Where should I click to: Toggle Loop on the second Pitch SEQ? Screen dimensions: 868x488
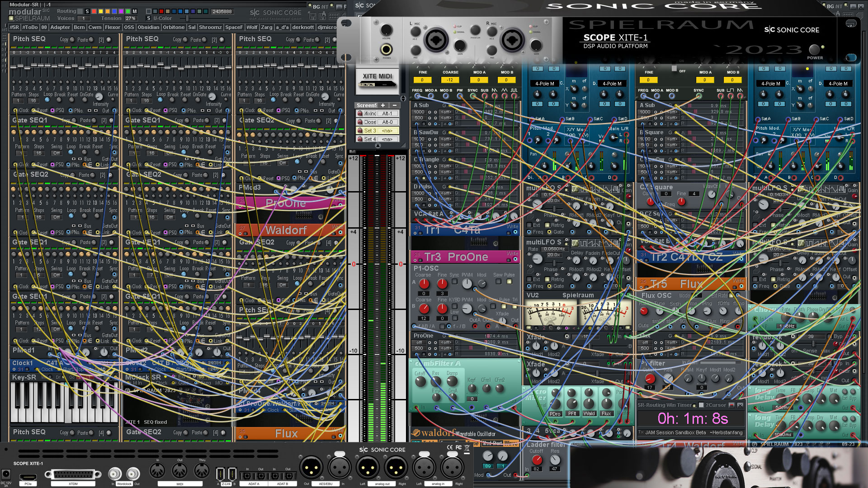pos(160,99)
